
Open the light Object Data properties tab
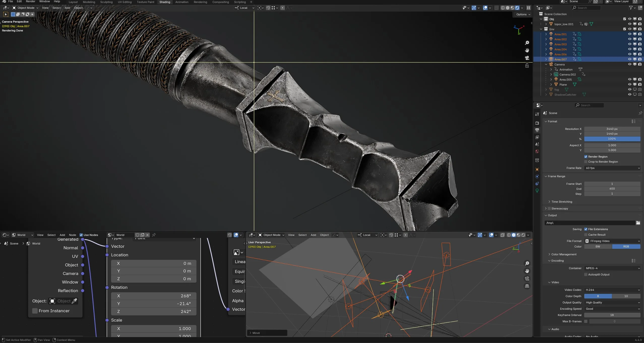click(537, 191)
